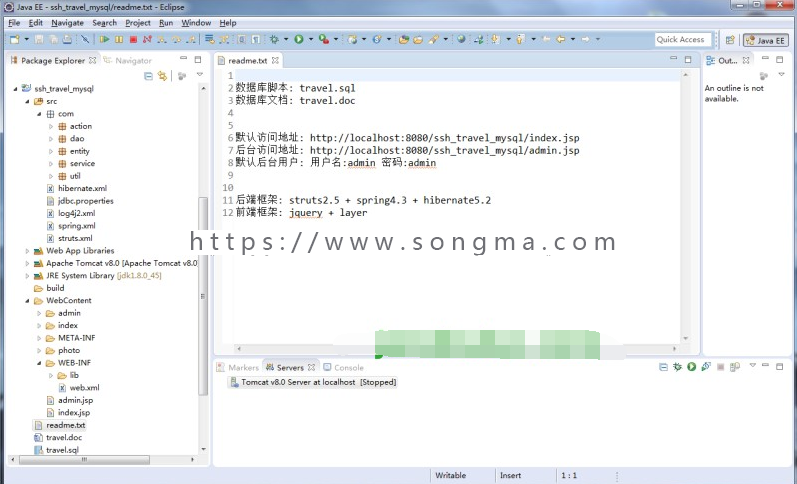Click the red Terminate toolbar icon
This screenshot has width=797, height=484.
point(133,39)
